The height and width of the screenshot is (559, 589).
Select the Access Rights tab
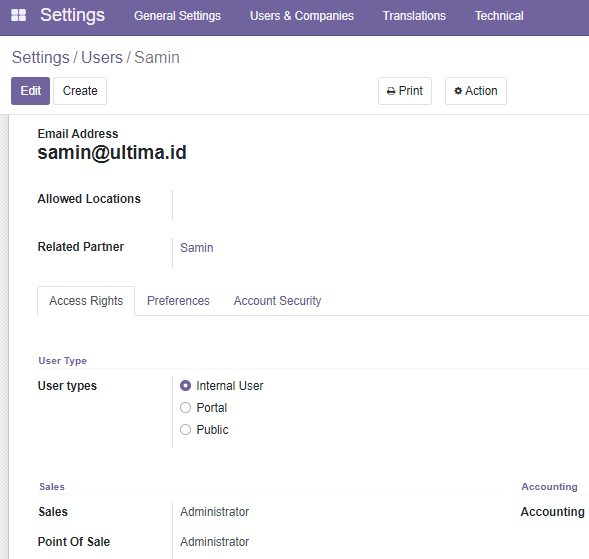pos(86,301)
